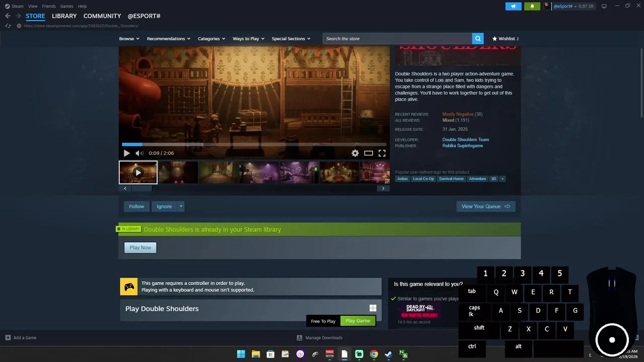
Task: Open the @ESPORT# profile tab
Action: (144, 16)
